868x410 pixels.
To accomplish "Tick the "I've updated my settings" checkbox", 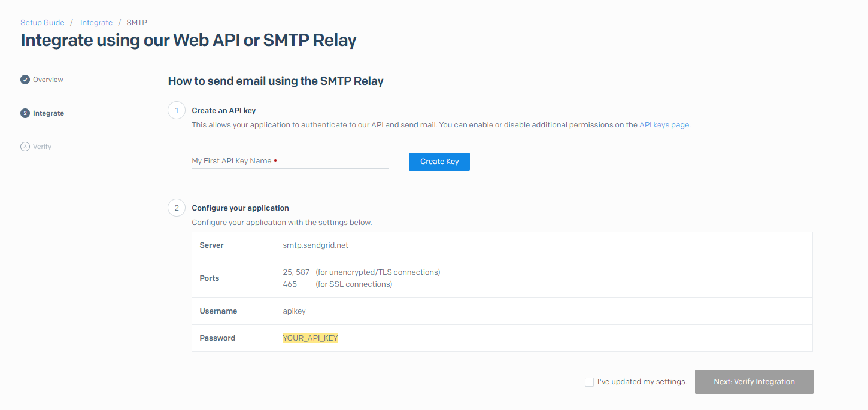I will point(590,382).
